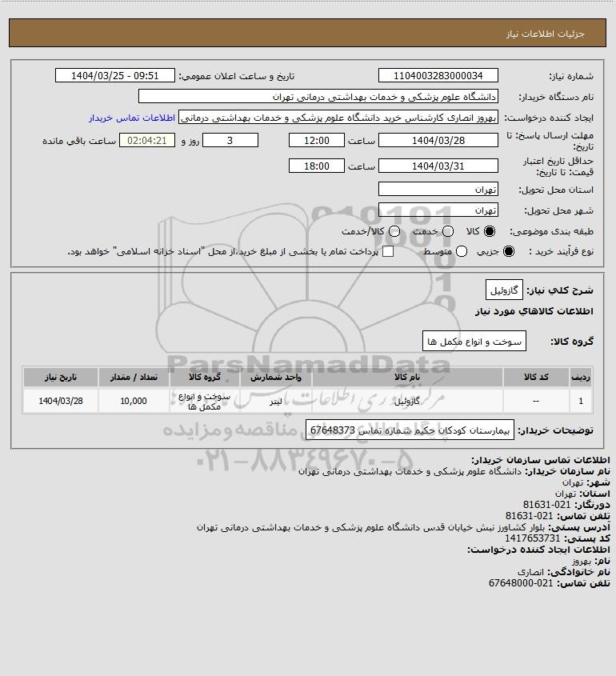Click the buyer notes field بیمارستان کودکان حکیم
Image resolution: width=616 pixels, height=676 pixels.
410,430
